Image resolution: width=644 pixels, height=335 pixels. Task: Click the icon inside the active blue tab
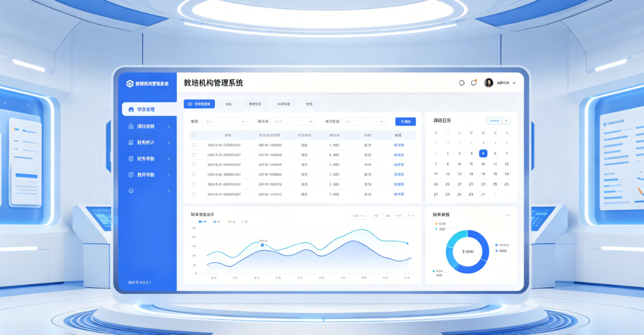190,104
